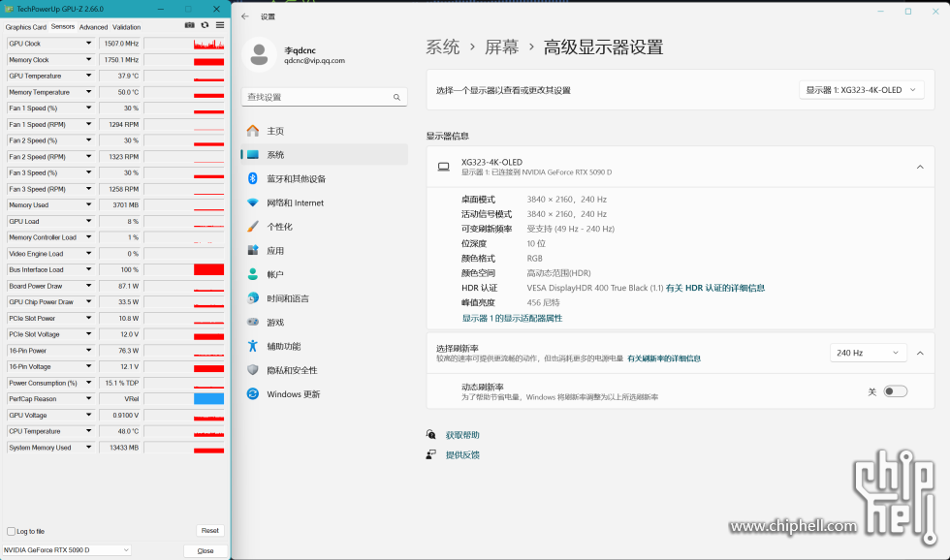
Task: Click the Close button in GPU-Z
Action: point(206,551)
